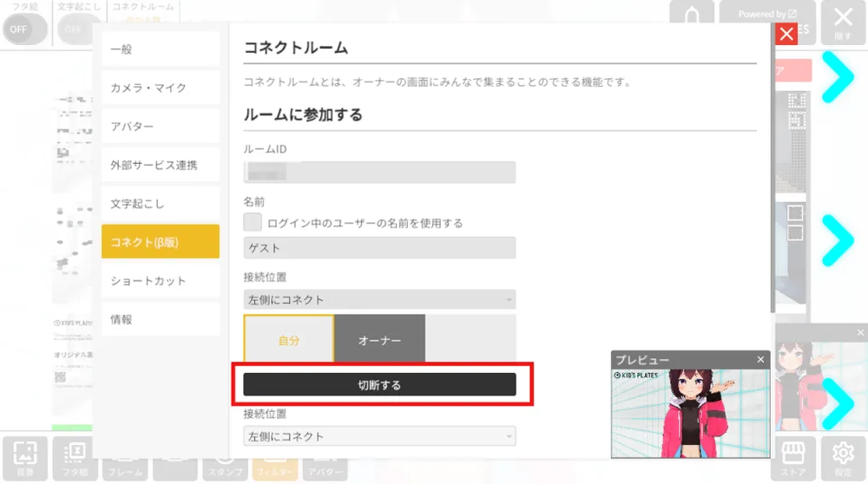868x484 pixels.
Task: Open the フィルター tool in bottom toolbar
Action: coord(275,468)
